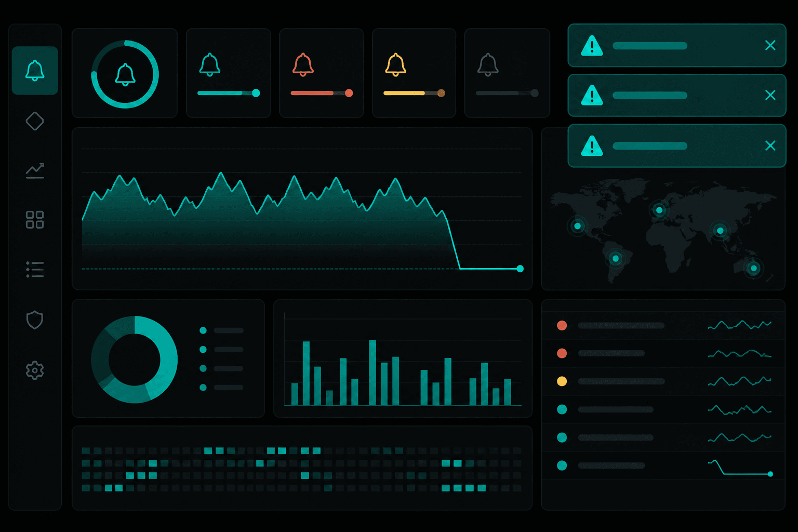The width and height of the screenshot is (798, 532).
Task: Click the yellow bell card's slider handle
Action: [441, 93]
